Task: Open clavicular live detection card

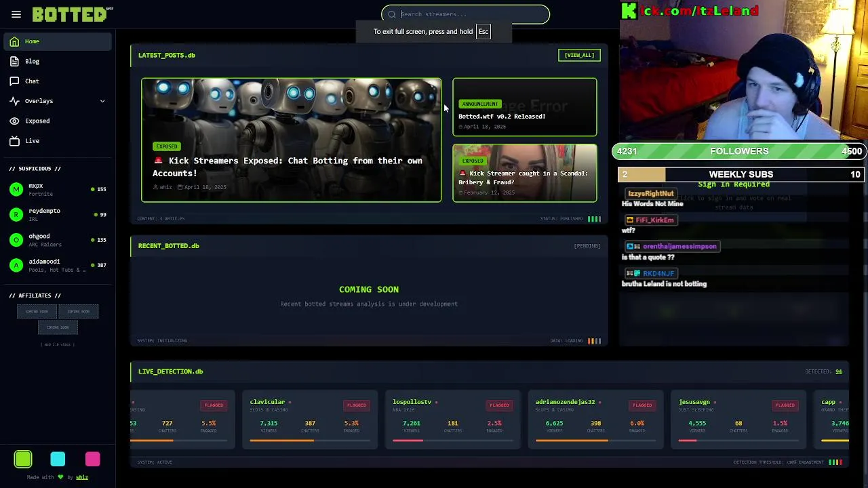Action: coord(310,420)
